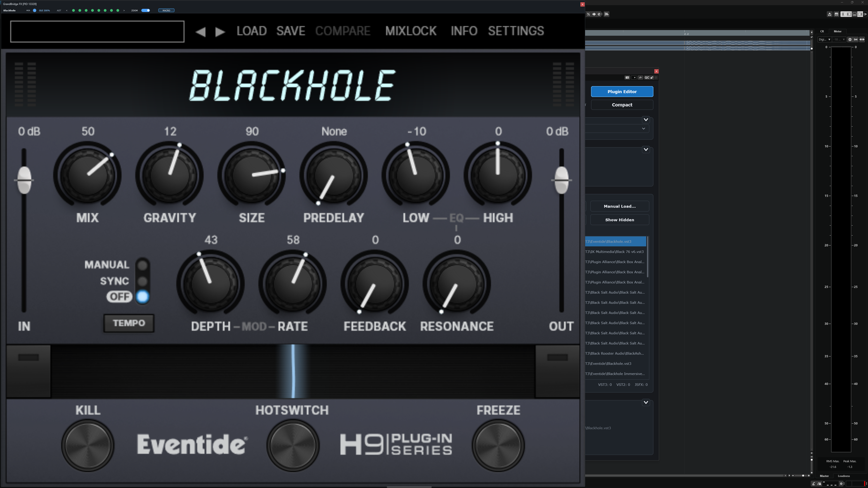Reset meter with the rewind icon
Screen dimensions: 868x488
[x=856, y=39]
